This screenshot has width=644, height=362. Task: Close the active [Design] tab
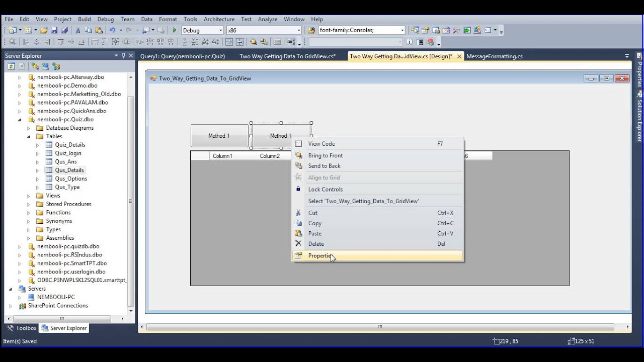point(459,56)
